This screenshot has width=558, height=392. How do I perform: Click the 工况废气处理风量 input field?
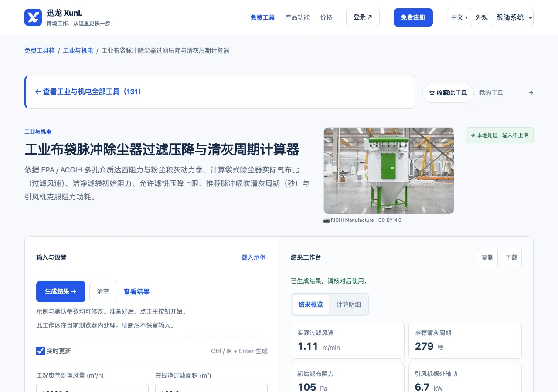click(x=92, y=388)
